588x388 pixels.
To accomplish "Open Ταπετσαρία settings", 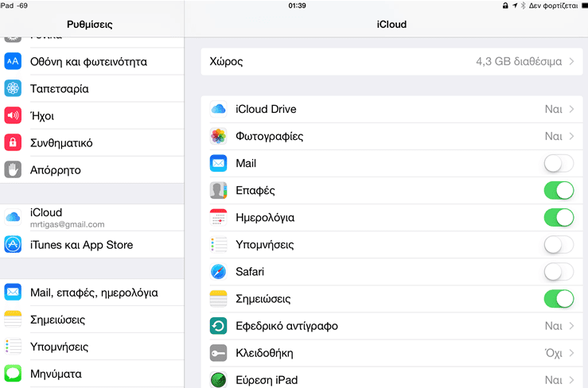I will pos(92,88).
